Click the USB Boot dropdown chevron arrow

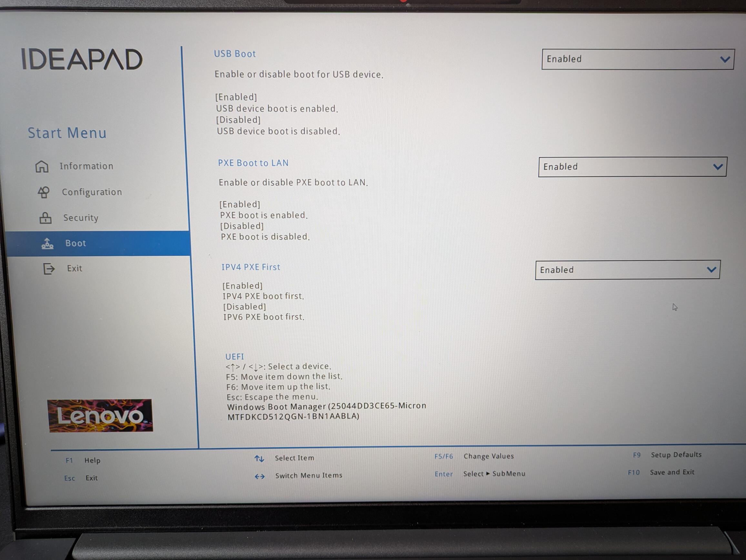click(x=725, y=60)
